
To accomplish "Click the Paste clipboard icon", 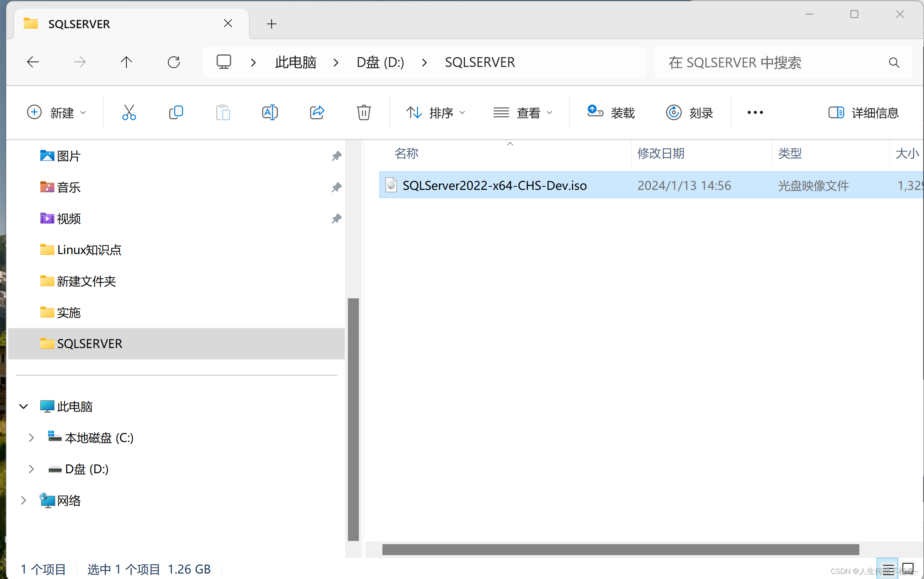I will pos(223,112).
